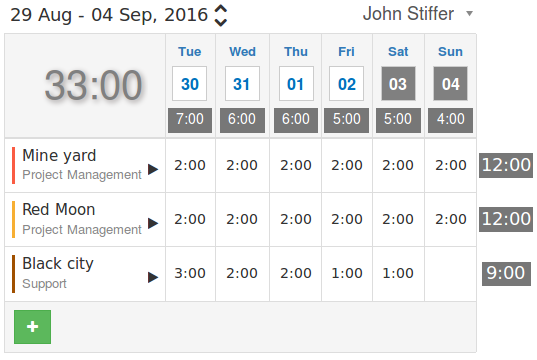Click Tuesday 7:00 daily total
The height and width of the screenshot is (360, 537).
point(190,120)
